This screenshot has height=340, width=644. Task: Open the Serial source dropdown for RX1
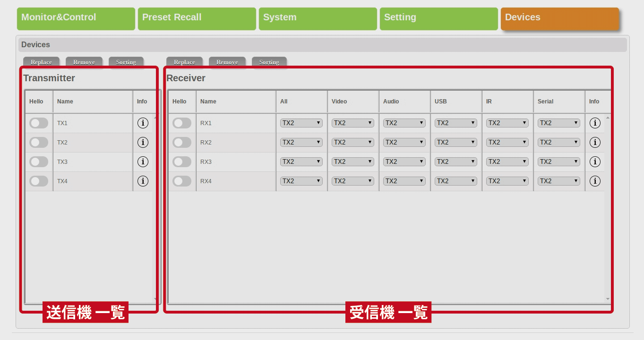559,123
